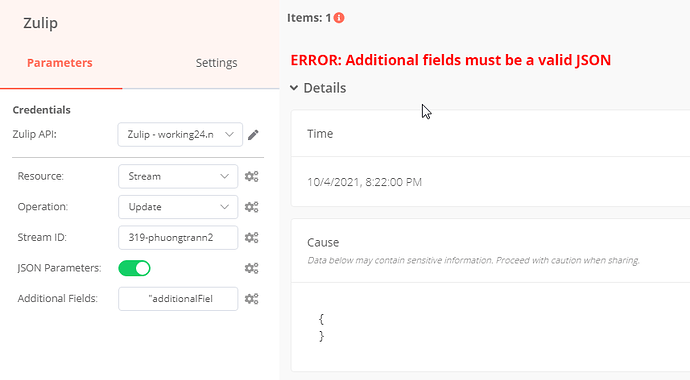690x380 pixels.
Task: Click the timestamp 10/4/2021, 8:22:00 PM
Action: point(364,182)
